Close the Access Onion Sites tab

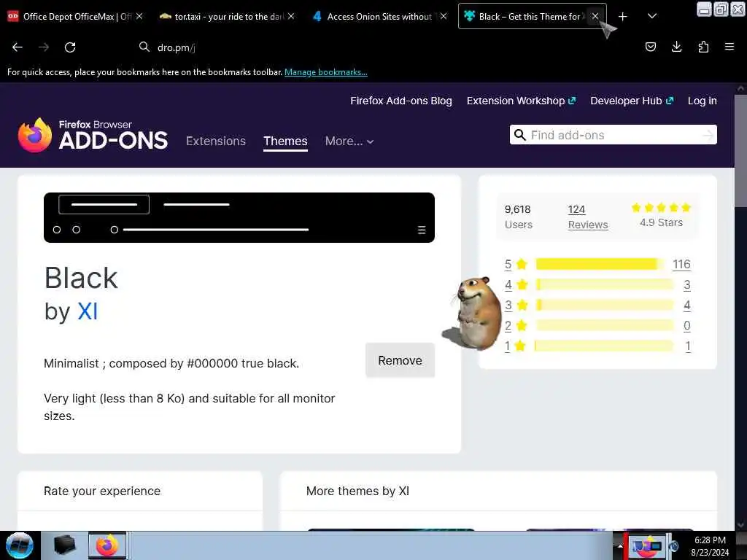click(444, 16)
